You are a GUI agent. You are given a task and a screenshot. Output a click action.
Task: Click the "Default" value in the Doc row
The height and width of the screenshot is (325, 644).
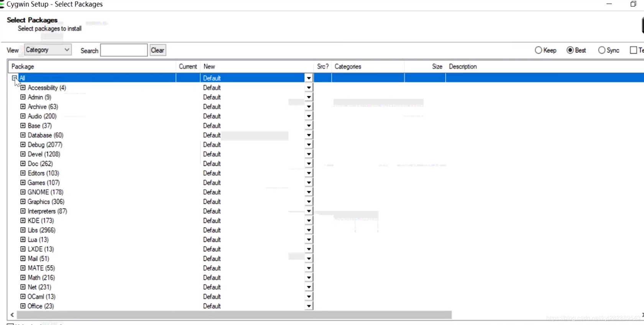[212, 164]
